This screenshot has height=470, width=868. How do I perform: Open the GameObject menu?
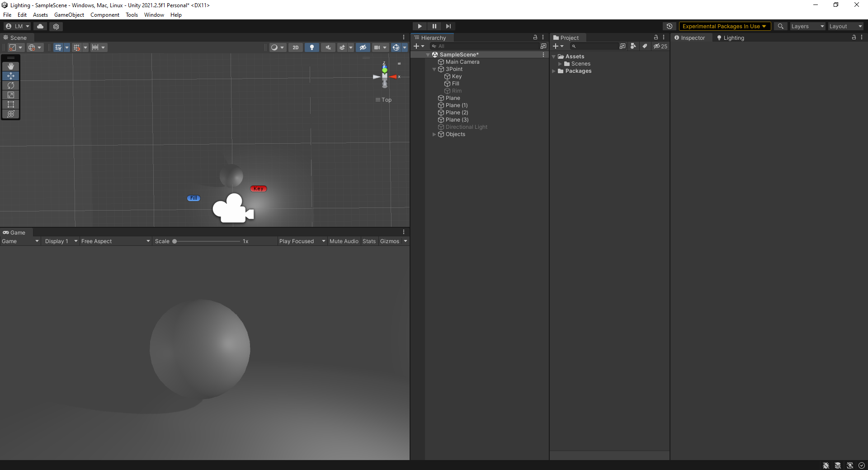click(x=69, y=15)
